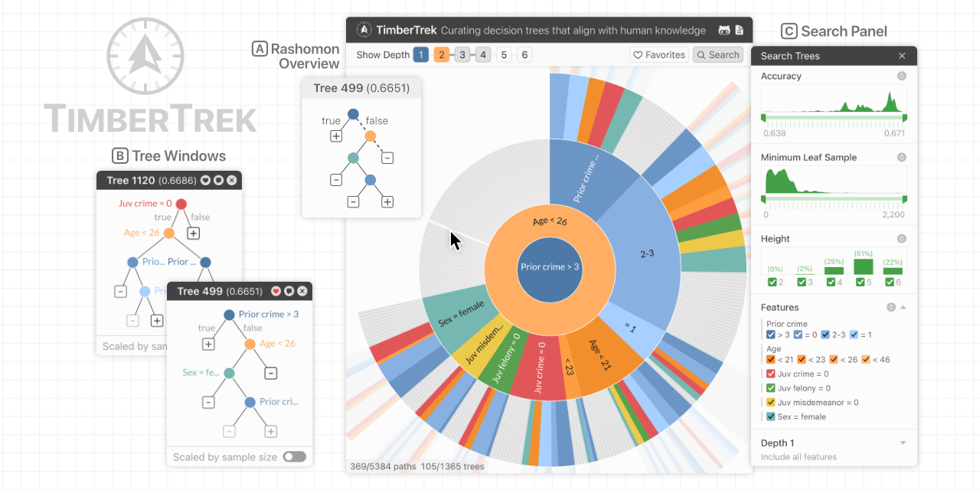Image resolution: width=980 pixels, height=490 pixels.
Task: Uncheck the Age < 21 feature checkbox
Action: [771, 359]
